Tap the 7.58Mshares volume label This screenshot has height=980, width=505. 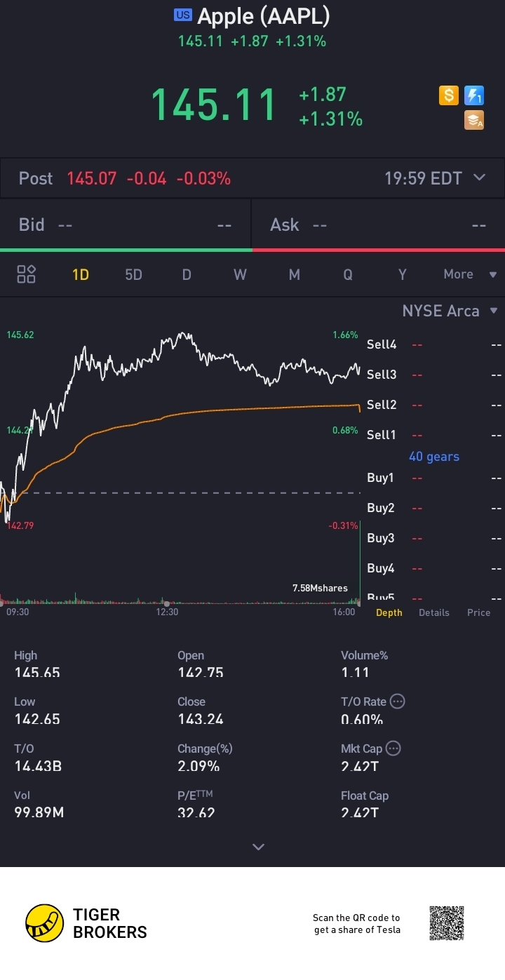pyautogui.click(x=320, y=588)
